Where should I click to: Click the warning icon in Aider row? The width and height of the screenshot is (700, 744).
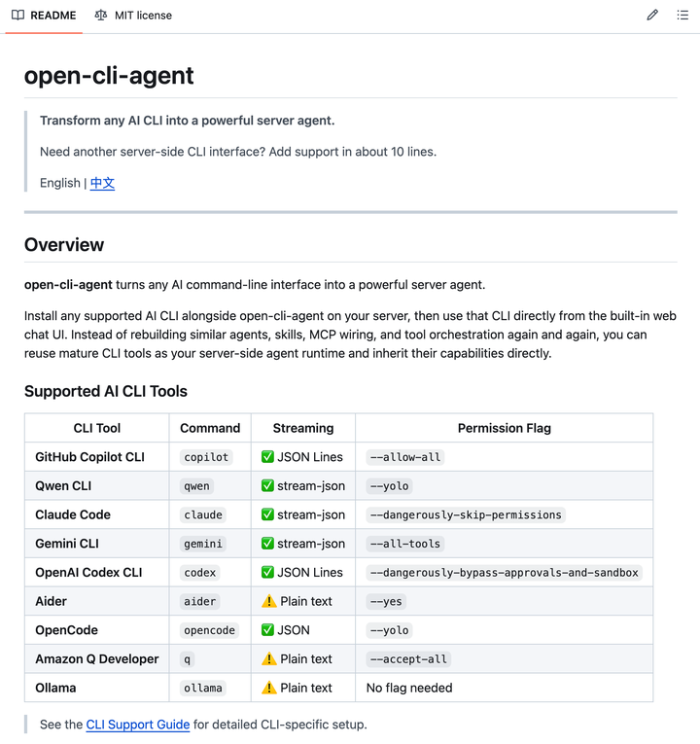[269, 601]
